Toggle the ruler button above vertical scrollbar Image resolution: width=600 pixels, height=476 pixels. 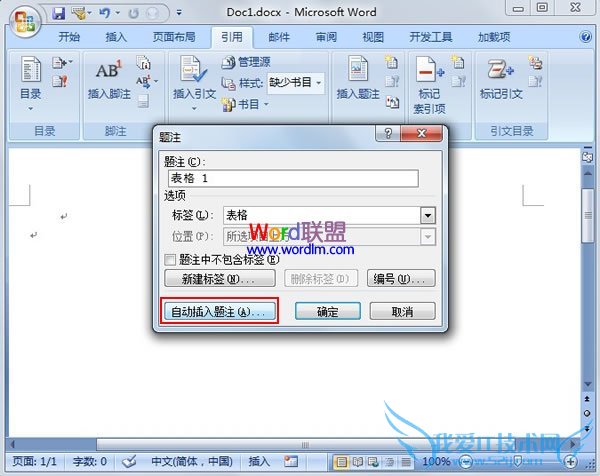coord(587,148)
